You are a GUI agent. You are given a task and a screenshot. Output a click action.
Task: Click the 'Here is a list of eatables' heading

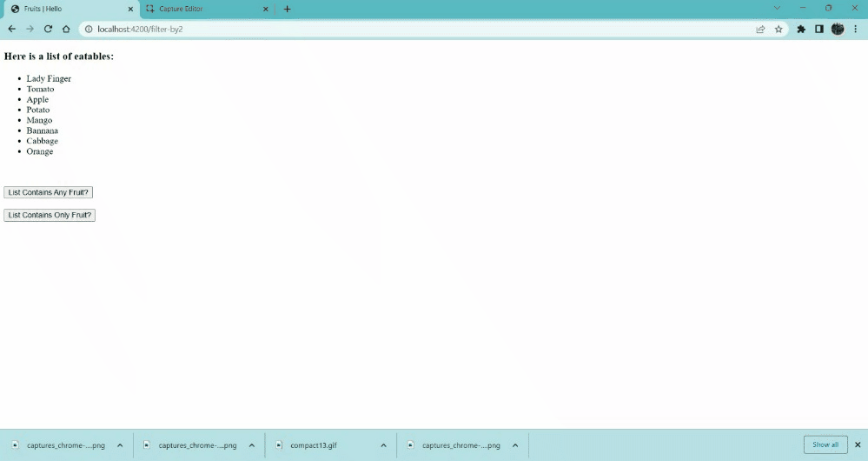[59, 57]
